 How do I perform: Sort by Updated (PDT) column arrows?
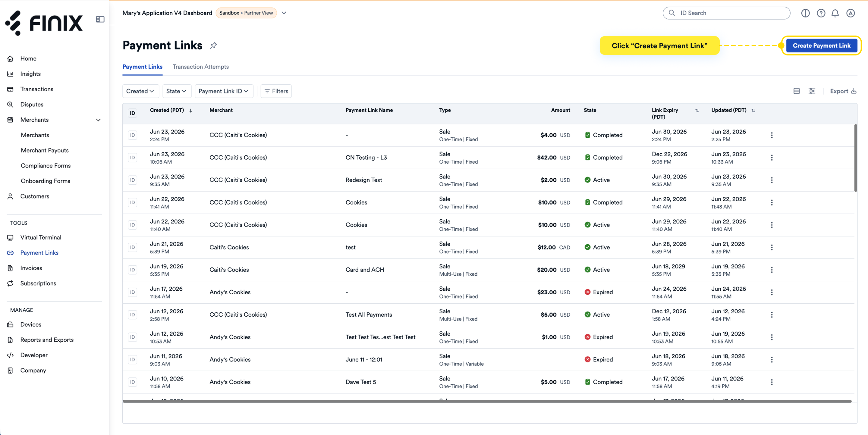click(753, 111)
